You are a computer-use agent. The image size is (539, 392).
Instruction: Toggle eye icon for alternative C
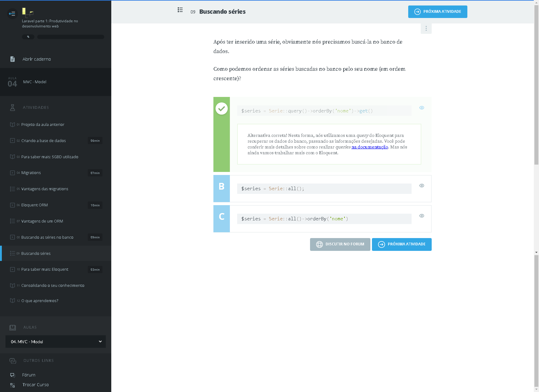[x=422, y=216]
